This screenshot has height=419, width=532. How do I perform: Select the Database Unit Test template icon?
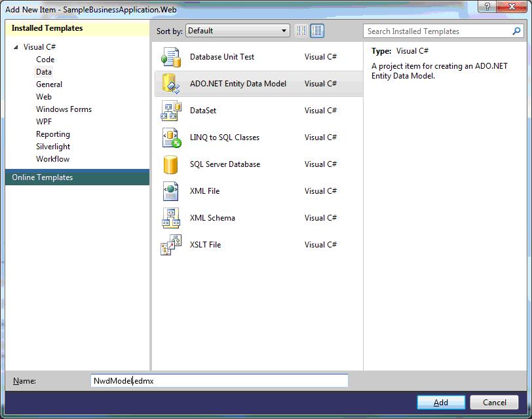tap(171, 57)
